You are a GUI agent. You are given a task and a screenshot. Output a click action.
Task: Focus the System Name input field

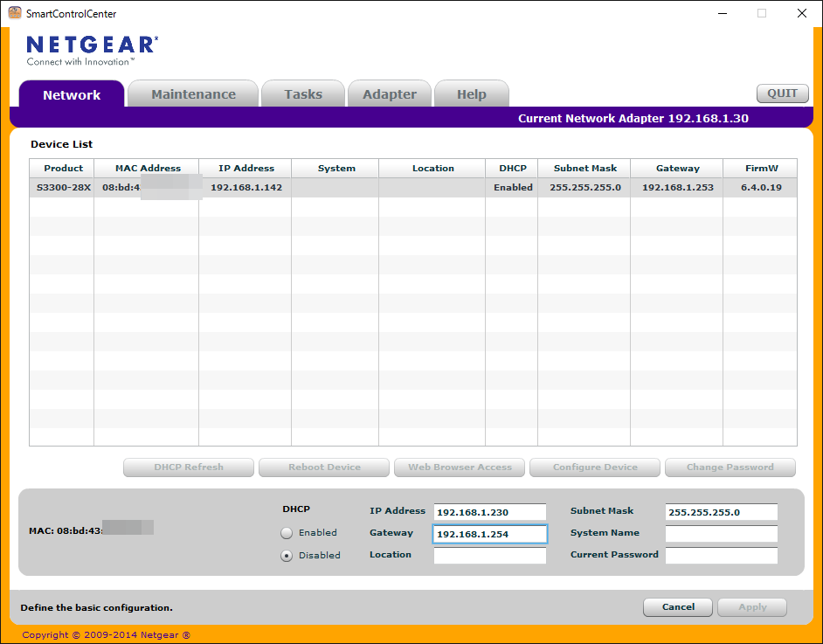pos(722,534)
